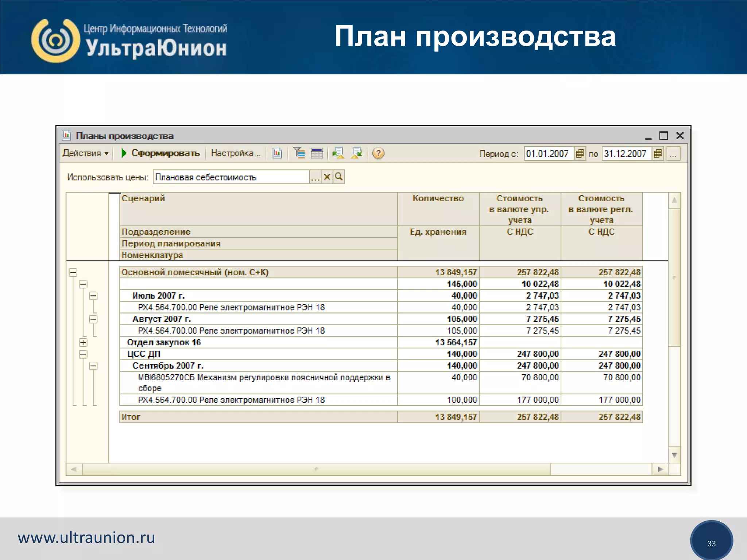Screen dimensions: 747x560
Task: Click the Стоимость в валюте регл. учета header
Action: point(601,209)
